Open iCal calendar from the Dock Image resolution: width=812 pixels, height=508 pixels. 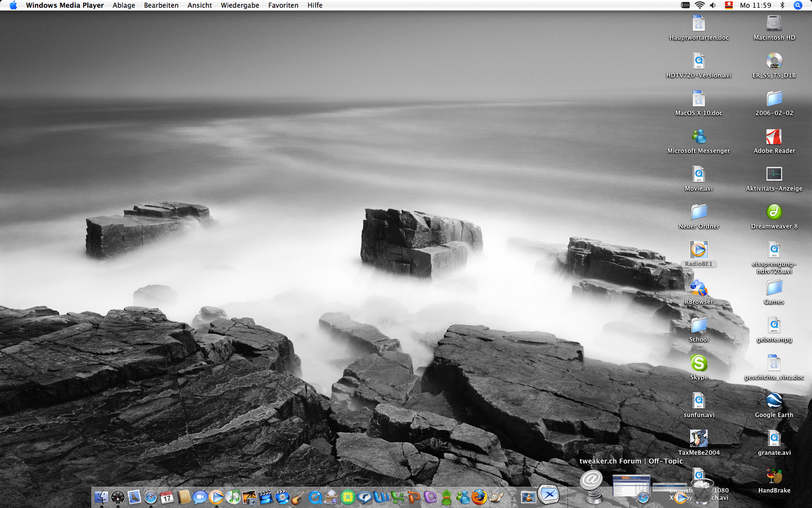[x=167, y=497]
